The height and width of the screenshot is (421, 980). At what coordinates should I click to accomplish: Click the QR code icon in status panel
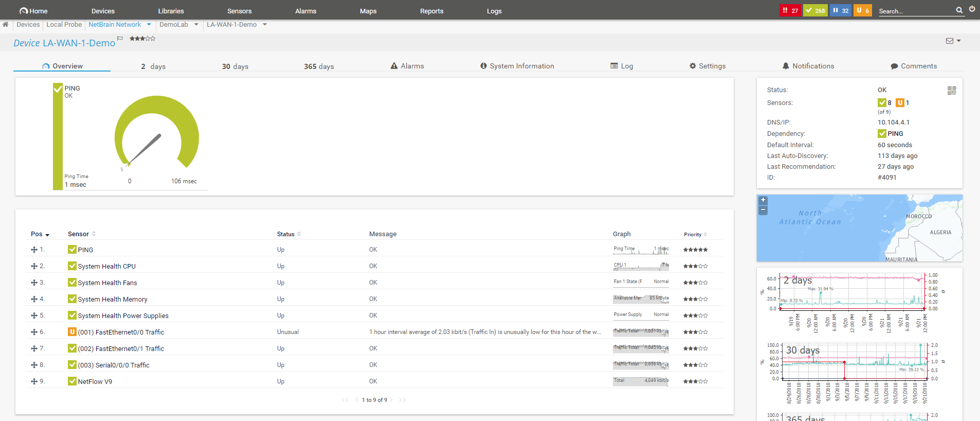952,91
